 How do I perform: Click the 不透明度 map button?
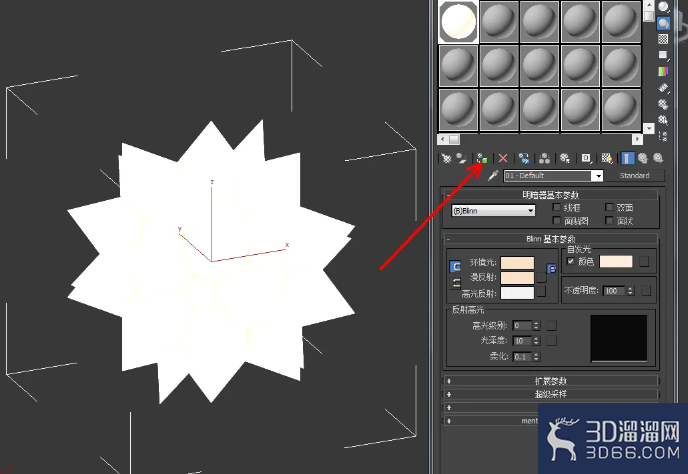pyautogui.click(x=646, y=291)
